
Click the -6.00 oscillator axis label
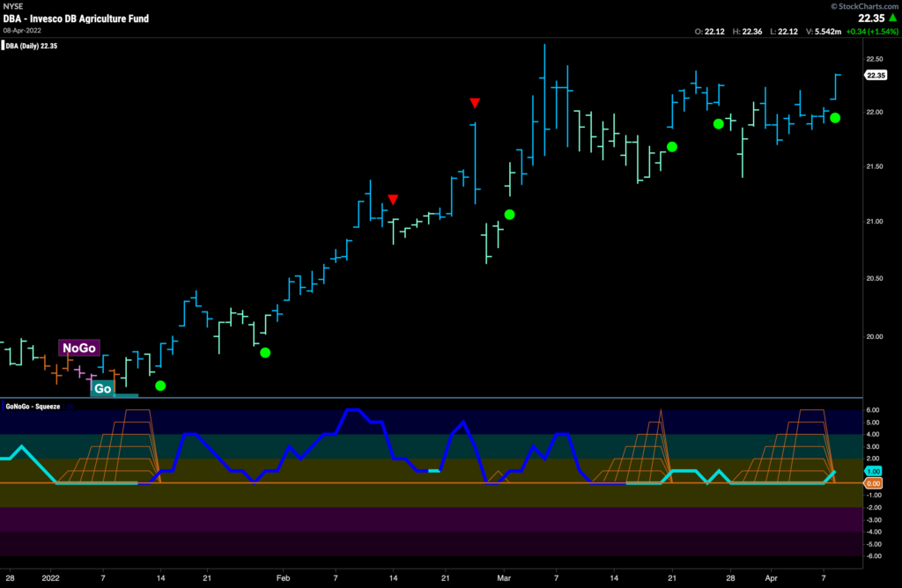[873, 555]
